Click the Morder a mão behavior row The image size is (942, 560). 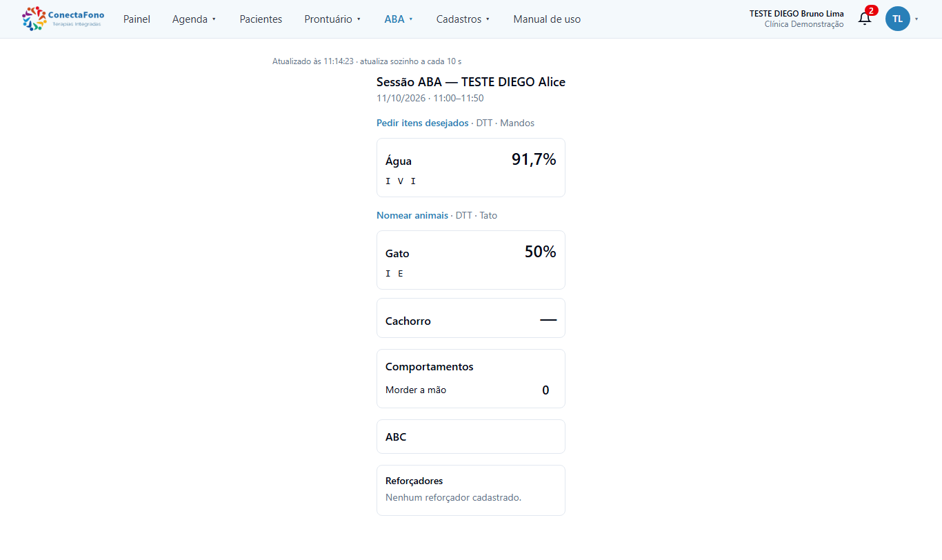click(x=471, y=390)
